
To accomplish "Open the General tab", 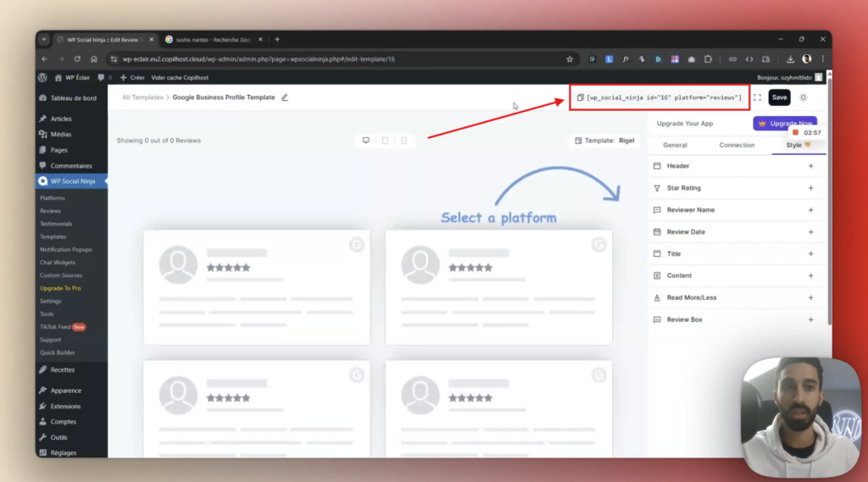I will [675, 145].
